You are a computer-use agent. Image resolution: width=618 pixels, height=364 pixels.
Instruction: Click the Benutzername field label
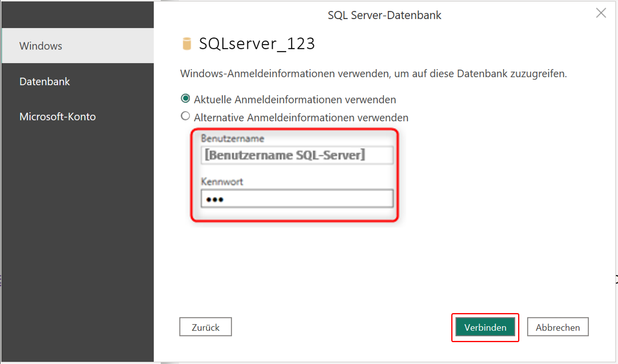coord(232,138)
